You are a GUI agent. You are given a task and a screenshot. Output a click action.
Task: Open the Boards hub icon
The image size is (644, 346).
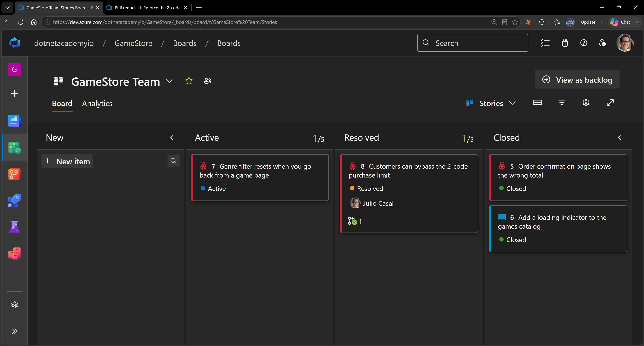tap(14, 147)
